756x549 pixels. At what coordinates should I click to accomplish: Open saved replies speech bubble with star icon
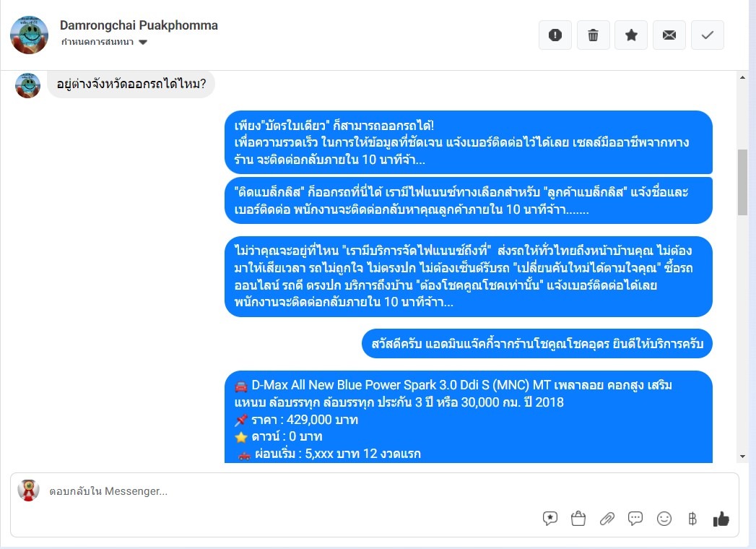[x=550, y=519]
